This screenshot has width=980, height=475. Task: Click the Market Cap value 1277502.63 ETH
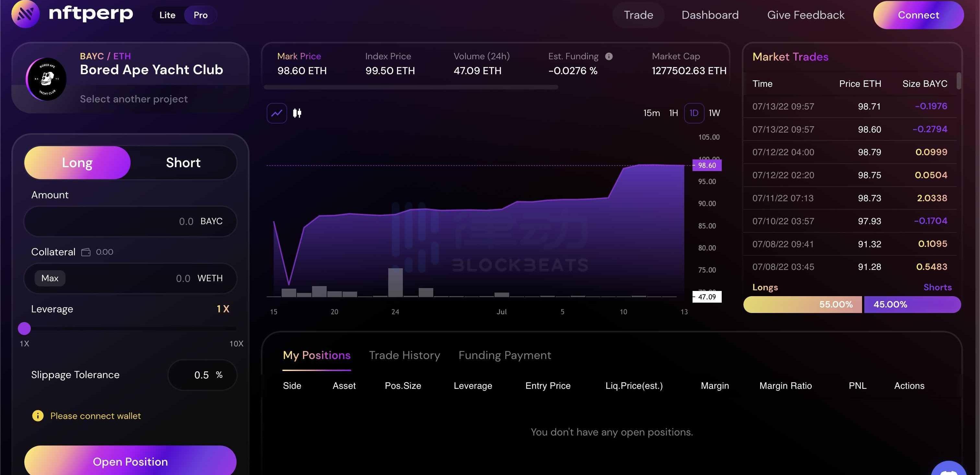click(689, 71)
